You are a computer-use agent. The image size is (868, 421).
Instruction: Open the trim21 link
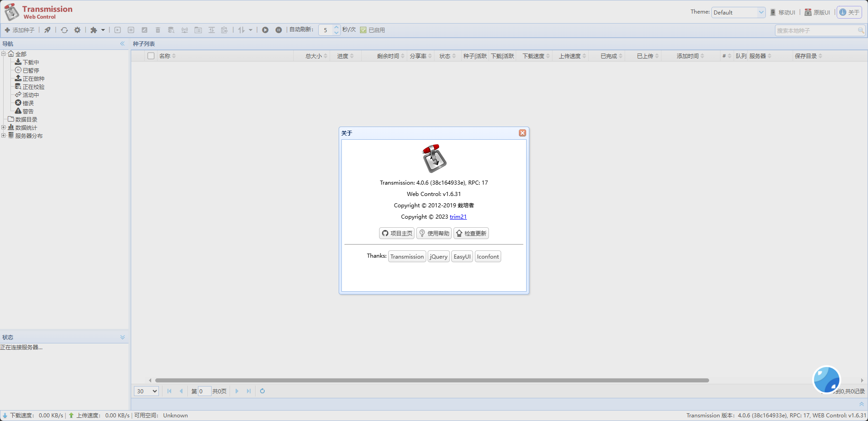[x=458, y=217]
